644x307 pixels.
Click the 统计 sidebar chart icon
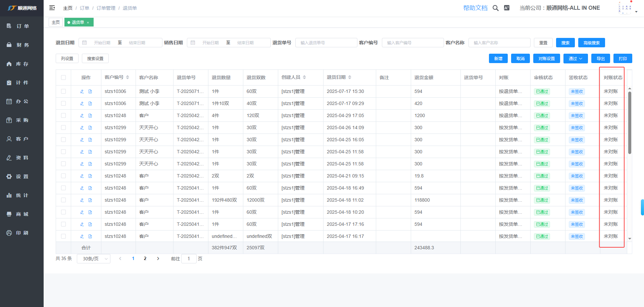9,195
